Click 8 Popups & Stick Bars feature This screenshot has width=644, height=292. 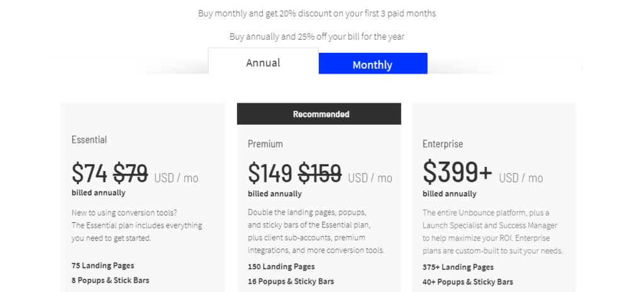tap(110, 281)
